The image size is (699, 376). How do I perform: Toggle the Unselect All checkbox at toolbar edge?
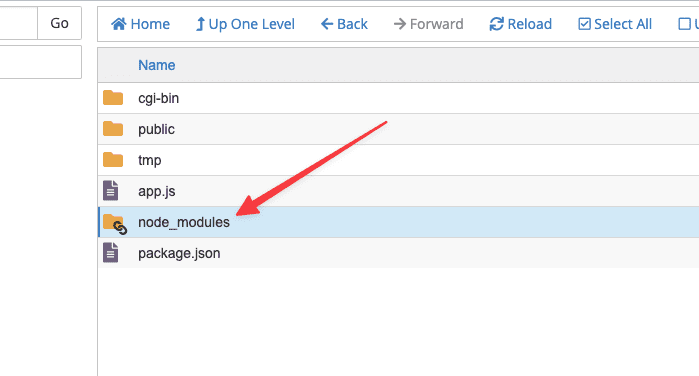pyautogui.click(x=684, y=24)
